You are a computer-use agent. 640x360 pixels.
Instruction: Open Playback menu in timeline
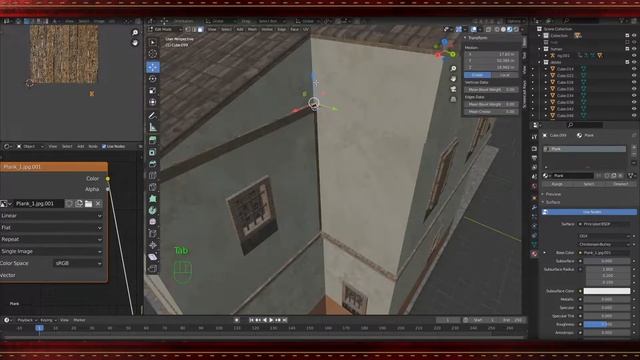[x=27, y=320]
